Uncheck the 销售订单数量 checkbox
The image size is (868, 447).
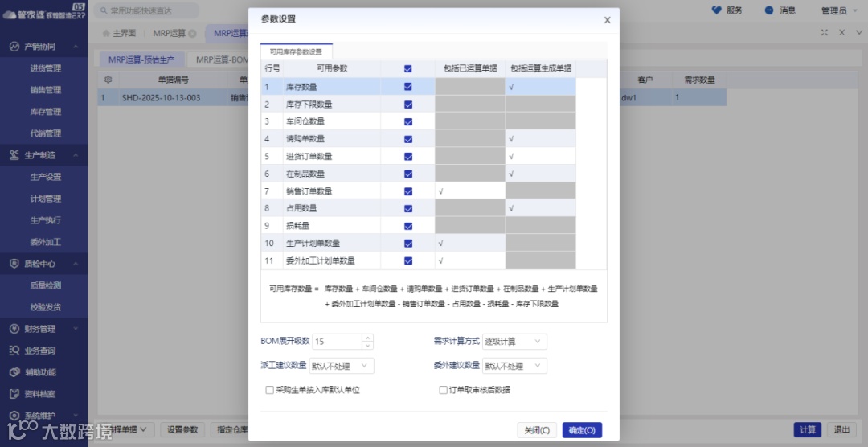pos(408,191)
